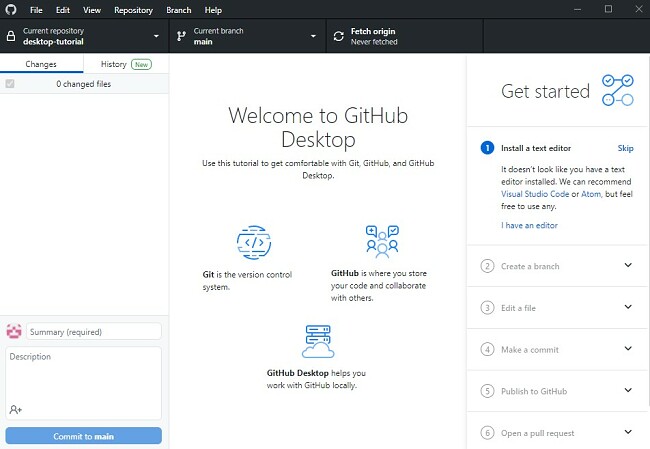The width and height of the screenshot is (650, 449).
Task: Click the green New badge on History
Action: pyautogui.click(x=141, y=64)
